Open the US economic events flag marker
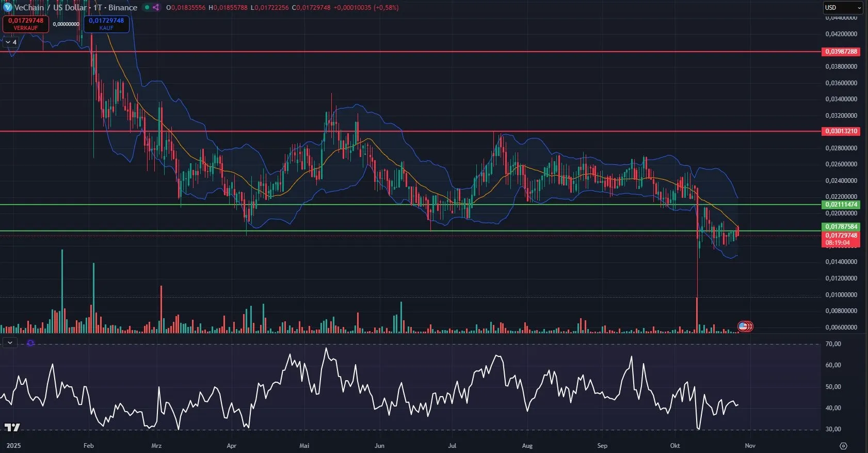868x453 pixels. (x=743, y=326)
